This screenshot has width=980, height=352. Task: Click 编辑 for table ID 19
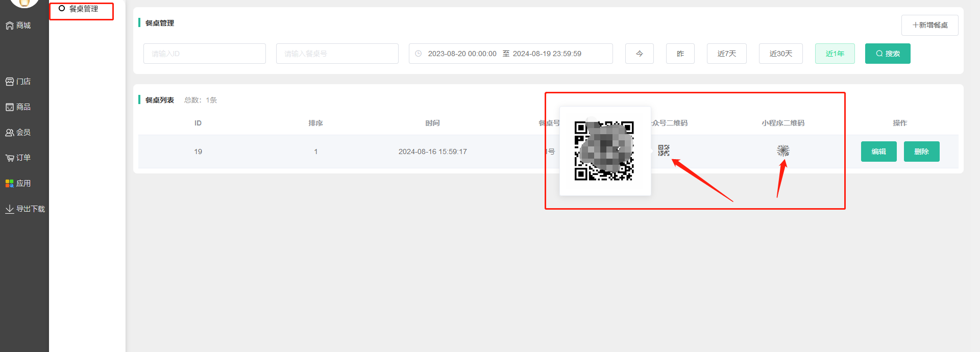click(878, 152)
